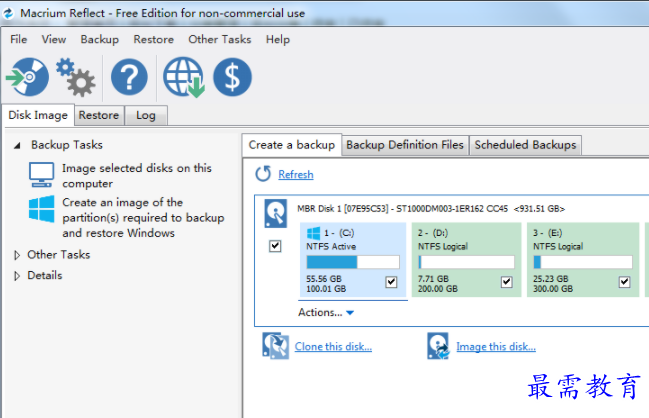649x418 pixels.
Task: Click the blue question mark help icon
Action: point(129,77)
